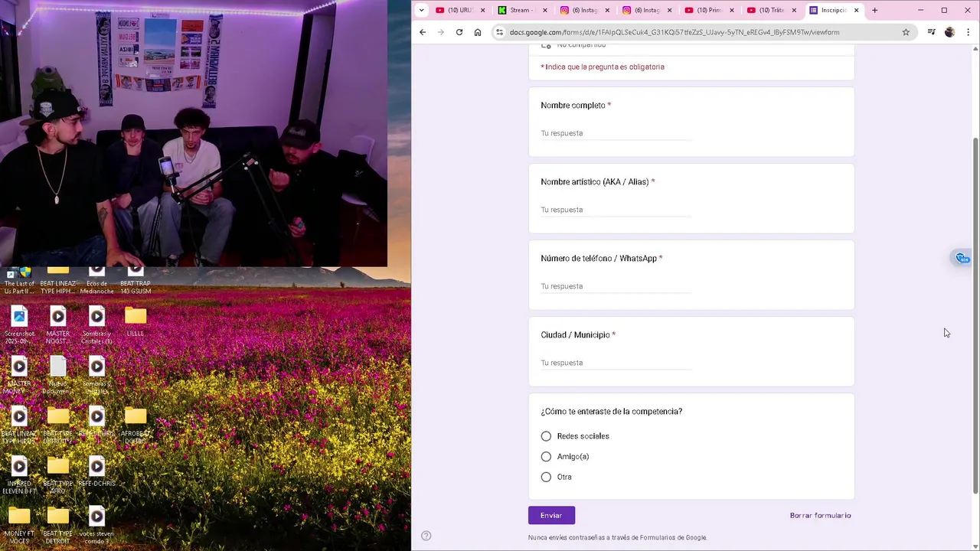Click the Nombre completo answer field
The height and width of the screenshot is (551, 980).
coord(616,133)
